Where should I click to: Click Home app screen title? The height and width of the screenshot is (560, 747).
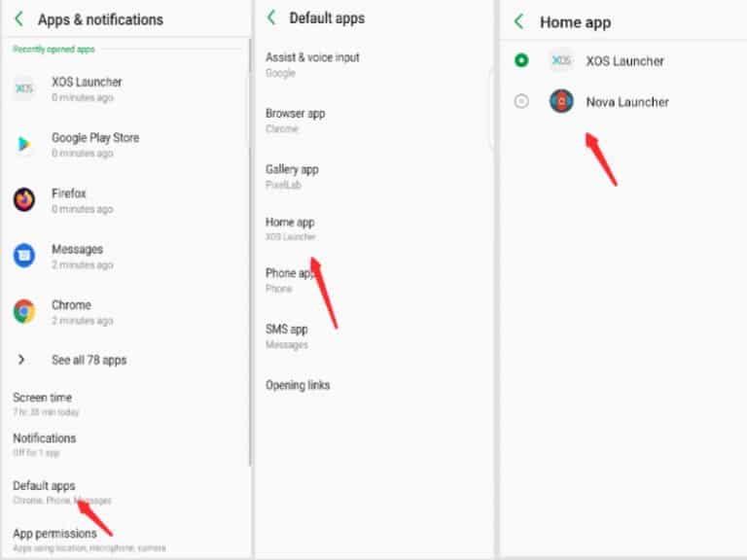click(575, 22)
